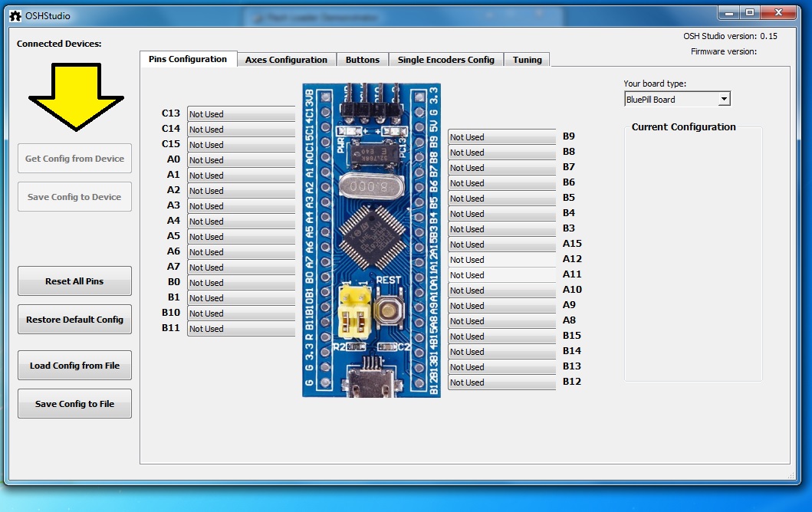Open the B12 pin function dropdown

501,382
